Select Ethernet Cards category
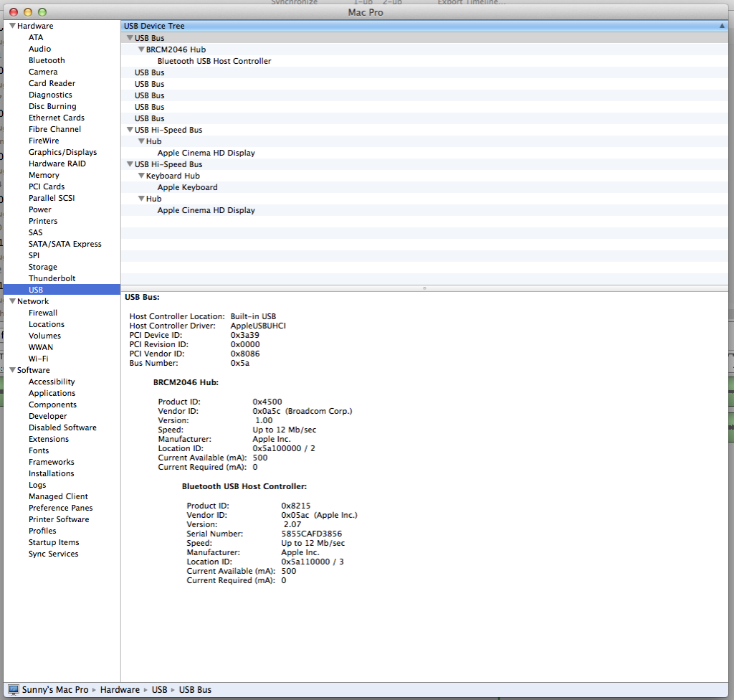 (x=57, y=118)
